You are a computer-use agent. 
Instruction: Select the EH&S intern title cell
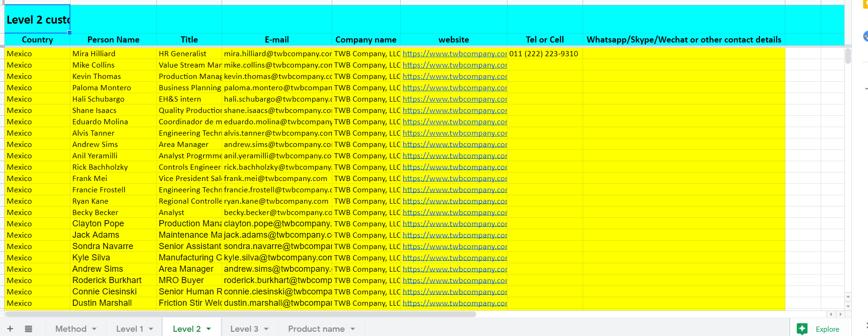tap(189, 99)
